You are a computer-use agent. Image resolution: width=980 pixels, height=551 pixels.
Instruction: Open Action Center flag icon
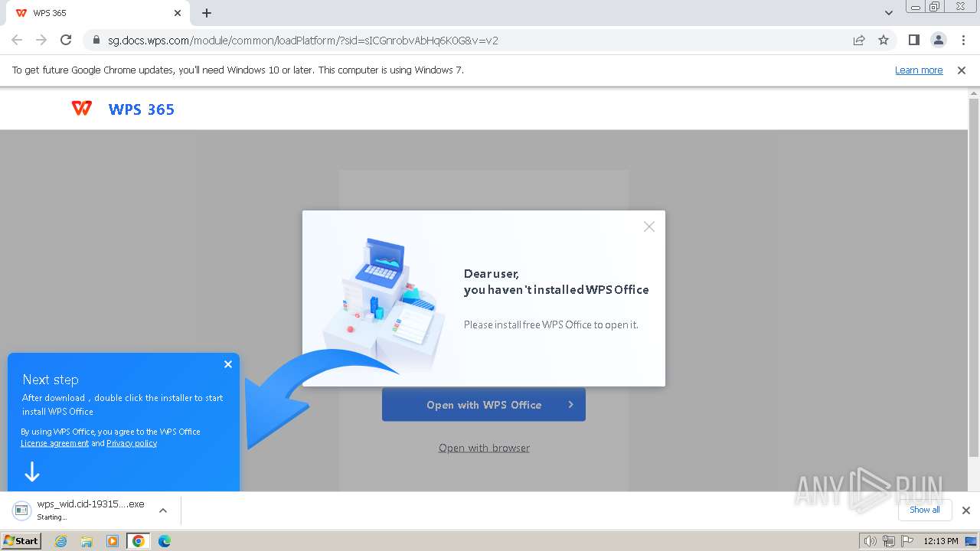point(907,541)
